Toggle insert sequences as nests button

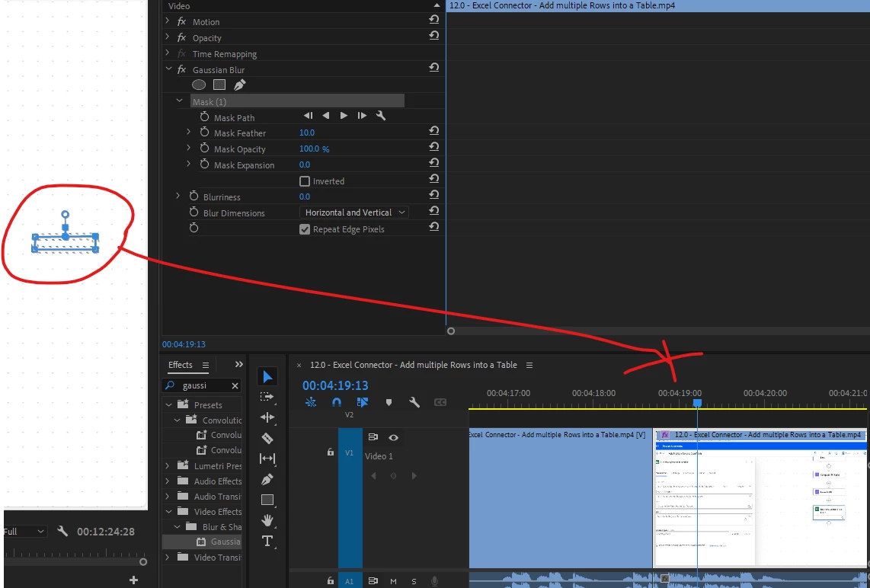click(x=311, y=402)
